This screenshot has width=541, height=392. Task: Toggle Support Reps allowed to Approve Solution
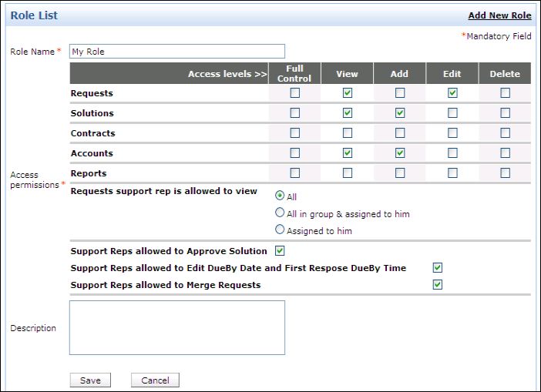[280, 251]
